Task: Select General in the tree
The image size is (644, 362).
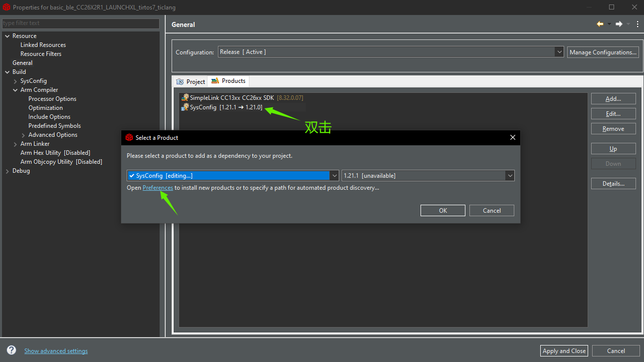Action: (x=22, y=63)
